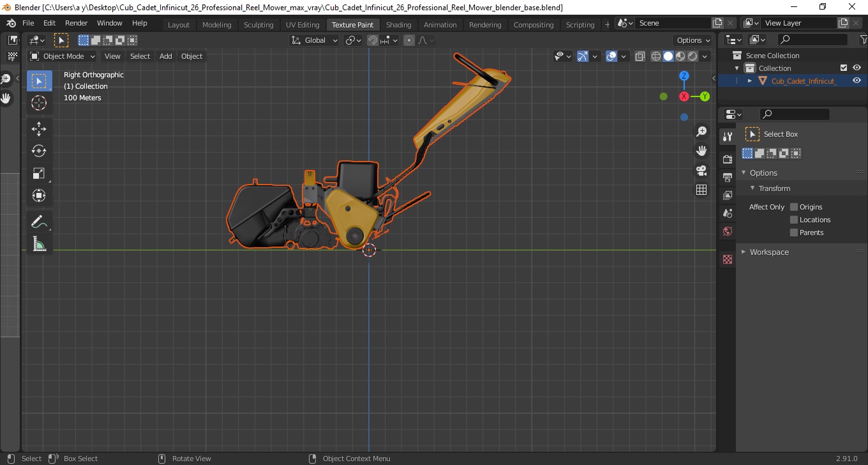Enable the Origins checkbox

(794, 207)
